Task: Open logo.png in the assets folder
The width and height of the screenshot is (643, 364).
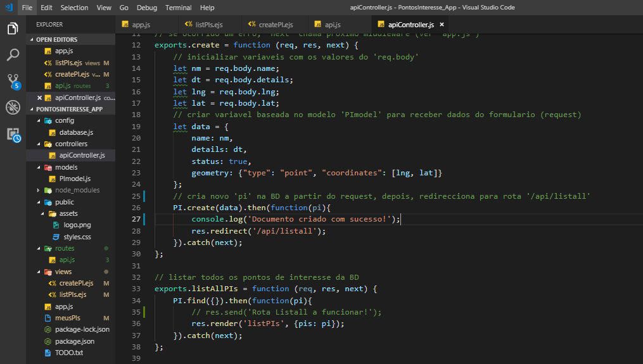Action: coord(77,225)
